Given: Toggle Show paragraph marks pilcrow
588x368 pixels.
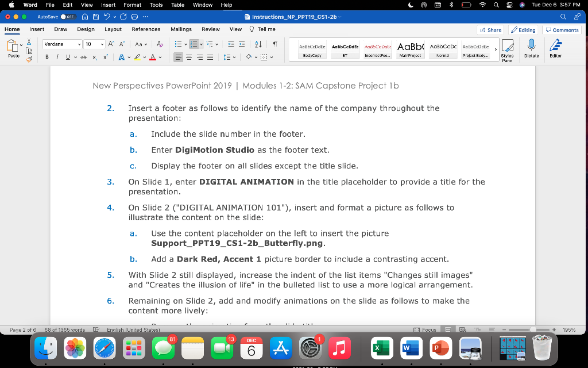Looking at the screenshot, I should tap(275, 44).
